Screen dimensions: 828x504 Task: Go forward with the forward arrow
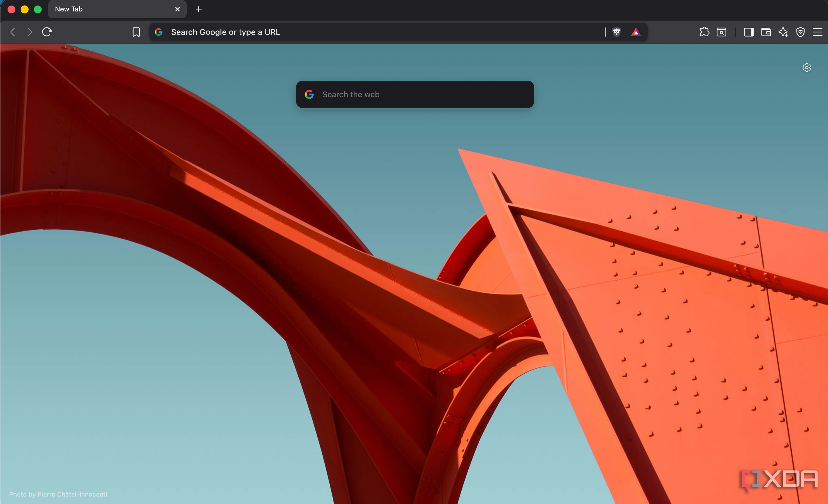[29, 32]
